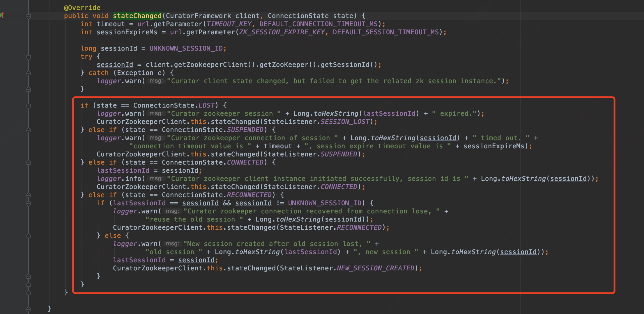Collapse the inner else block fold marker
This screenshot has height=314, width=644.
point(29,236)
